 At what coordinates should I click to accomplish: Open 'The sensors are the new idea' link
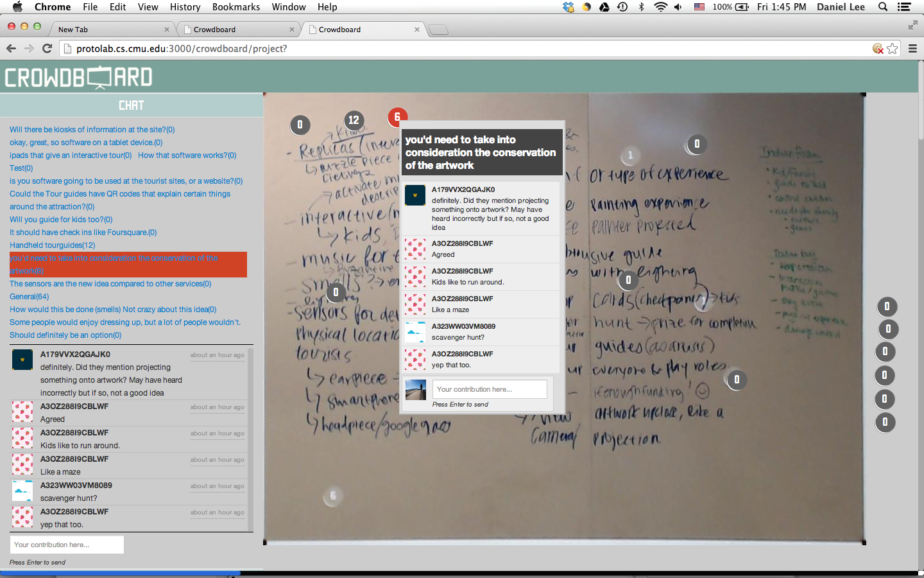pos(110,284)
